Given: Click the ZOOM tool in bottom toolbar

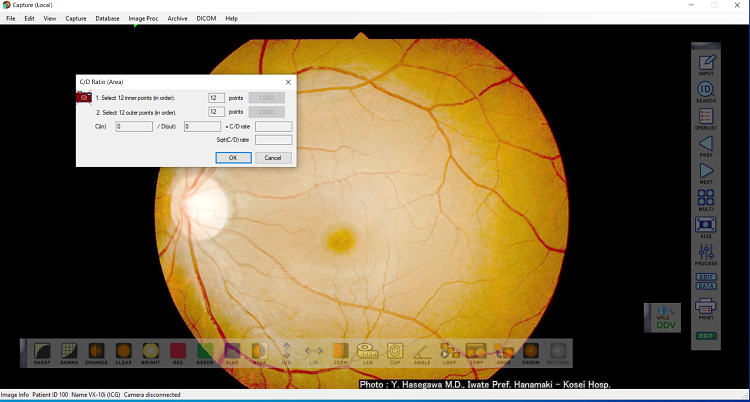Looking at the screenshot, I should click(340, 351).
